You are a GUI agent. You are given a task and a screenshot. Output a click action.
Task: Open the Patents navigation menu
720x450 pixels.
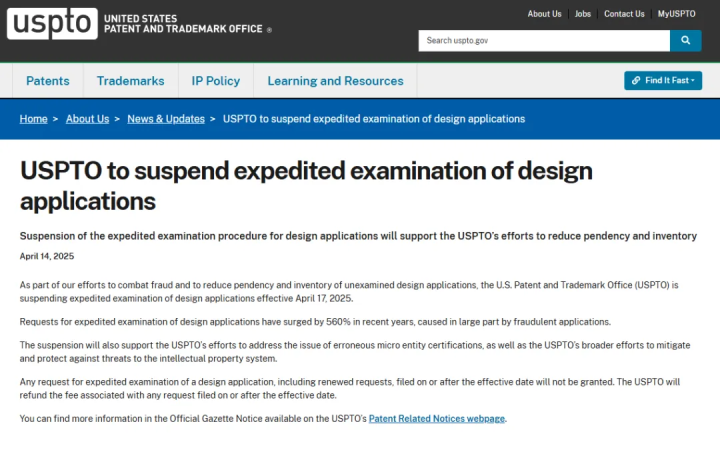pyautogui.click(x=48, y=81)
